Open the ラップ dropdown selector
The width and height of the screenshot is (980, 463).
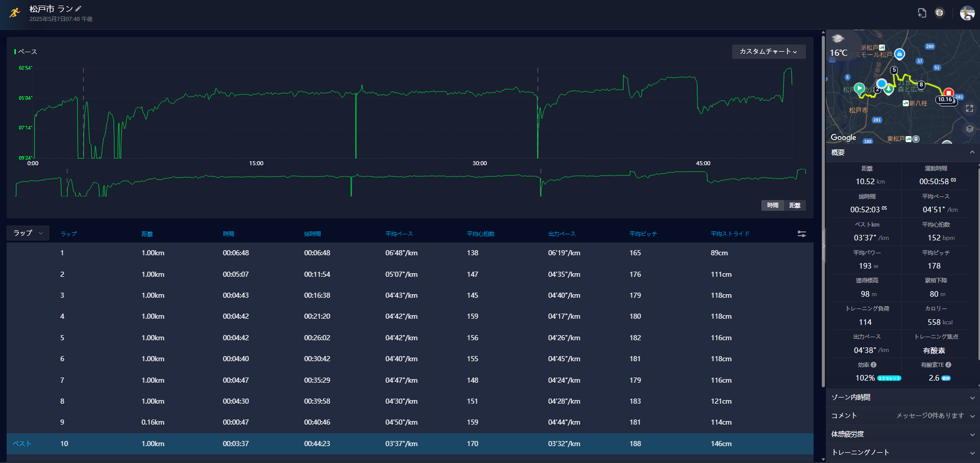tap(28, 233)
